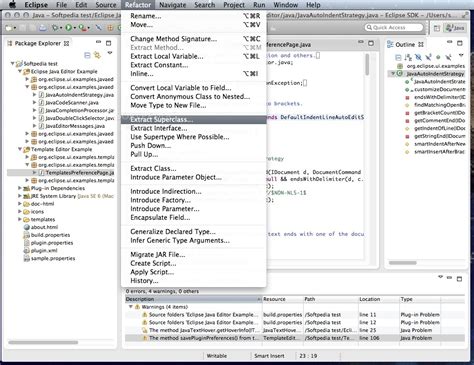Open the Package Explorer view menu arrow

click(110, 53)
